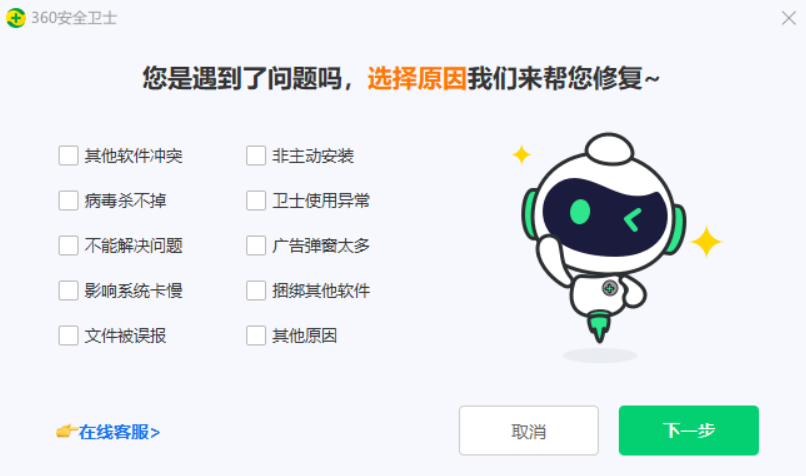The image size is (806, 476).
Task: Tick the 文件被误报 checkbox
Action: click(68, 336)
